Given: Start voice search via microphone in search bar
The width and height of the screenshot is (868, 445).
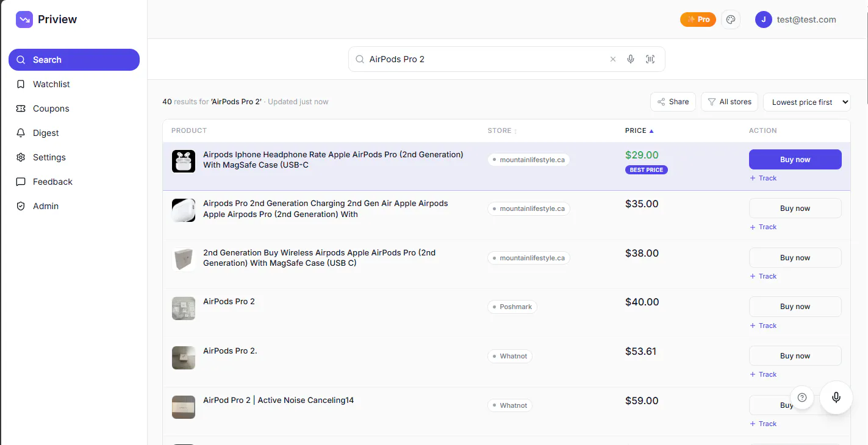Looking at the screenshot, I should [631, 59].
